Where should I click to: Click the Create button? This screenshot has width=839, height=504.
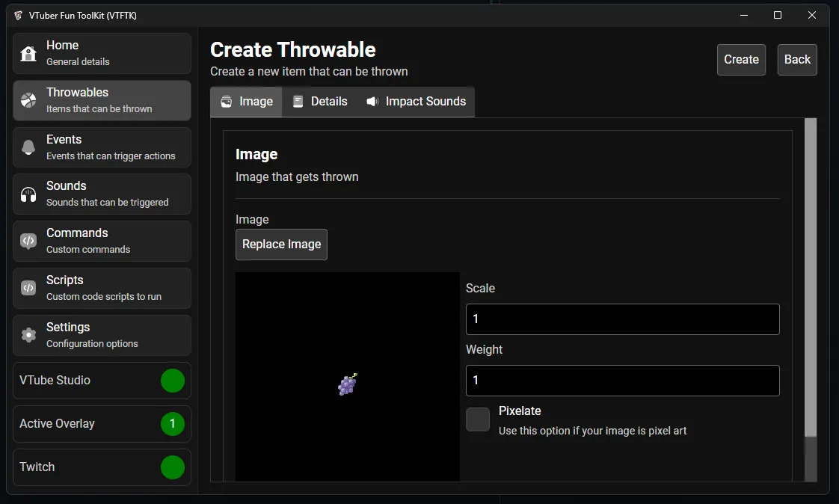pyautogui.click(x=741, y=59)
